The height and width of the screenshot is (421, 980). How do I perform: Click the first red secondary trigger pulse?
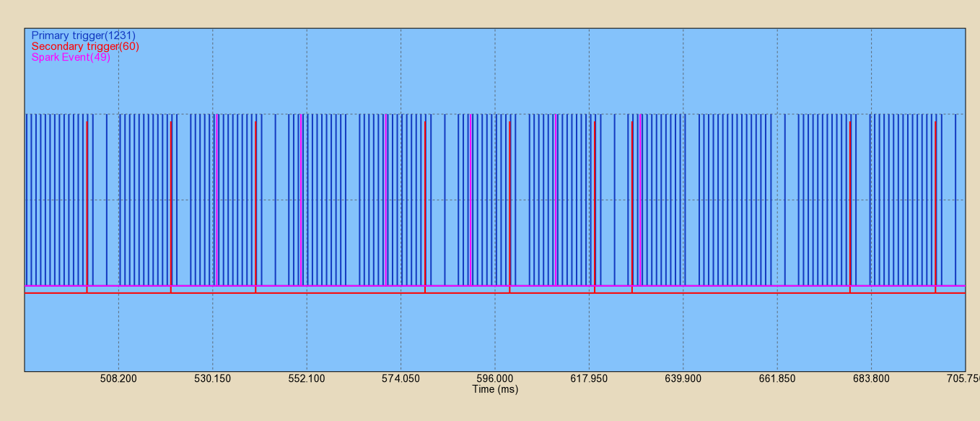(87, 207)
